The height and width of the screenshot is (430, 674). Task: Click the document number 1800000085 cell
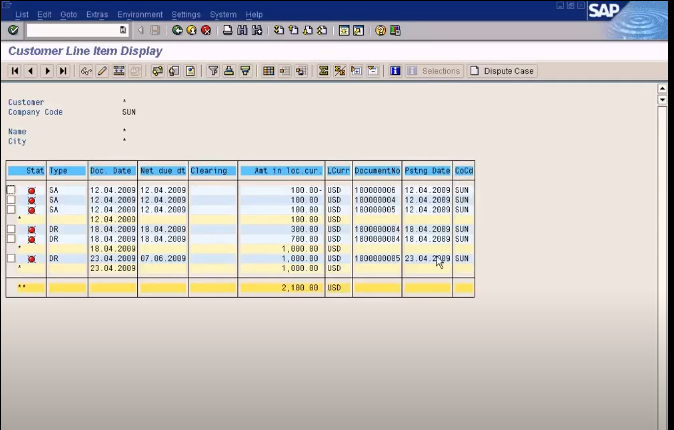tap(377, 258)
